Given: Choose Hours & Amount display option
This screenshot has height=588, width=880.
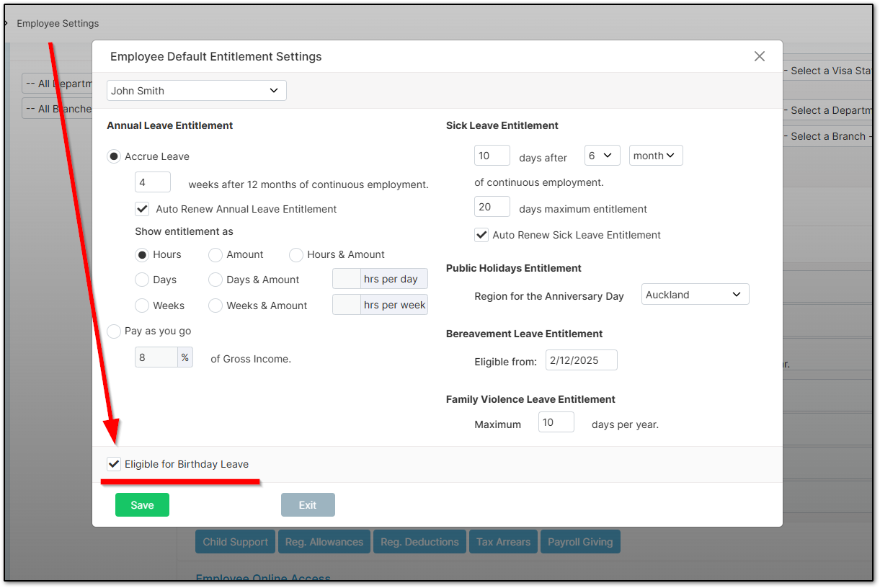Looking at the screenshot, I should point(296,254).
